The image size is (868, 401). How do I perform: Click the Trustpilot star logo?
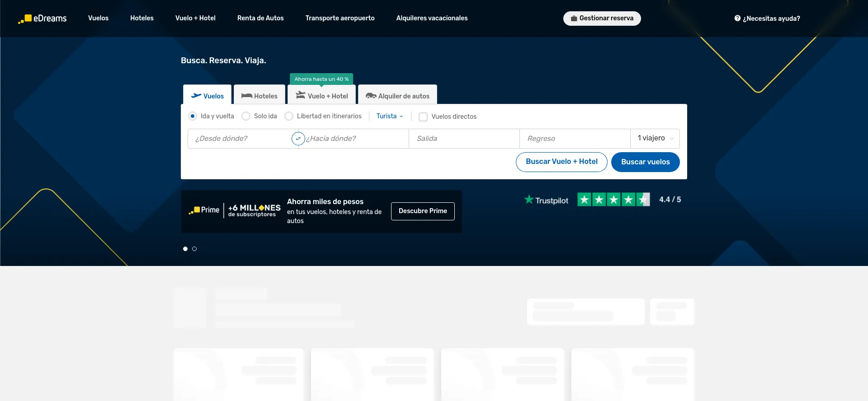528,200
